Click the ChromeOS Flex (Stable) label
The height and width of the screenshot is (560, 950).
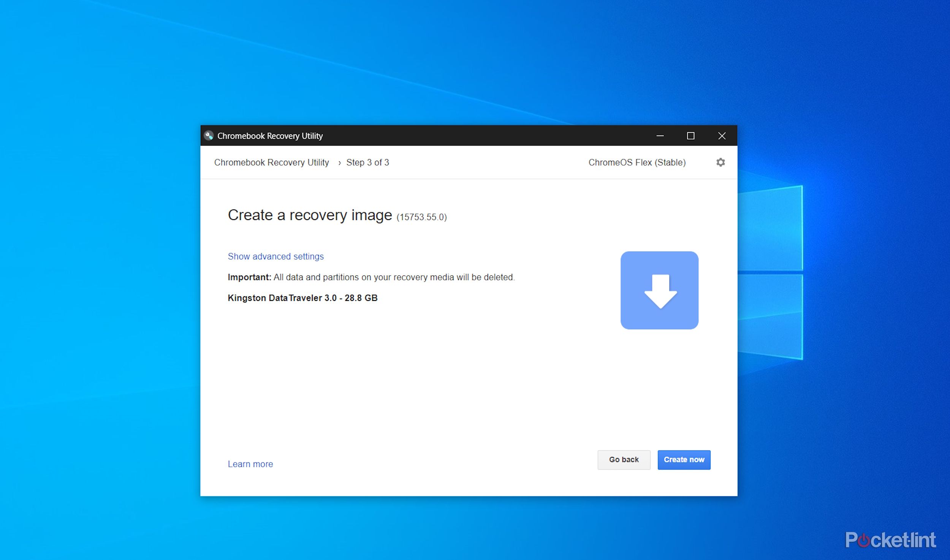pos(637,163)
